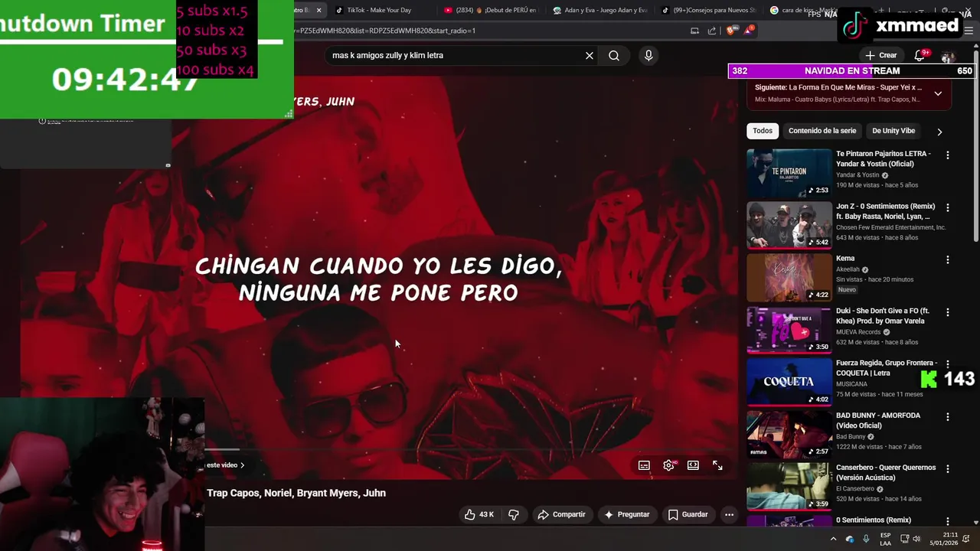Click the MUEVA Records channel name

[858, 332]
